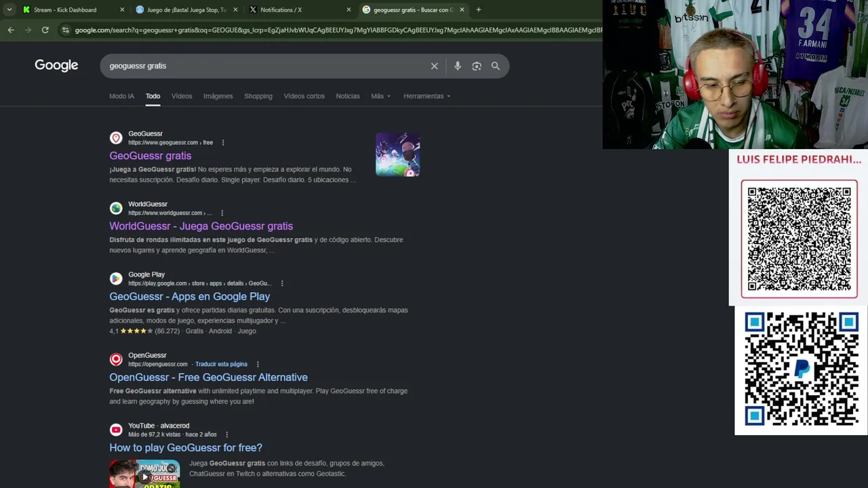
Task: Show Noticias search results
Action: click(348, 96)
